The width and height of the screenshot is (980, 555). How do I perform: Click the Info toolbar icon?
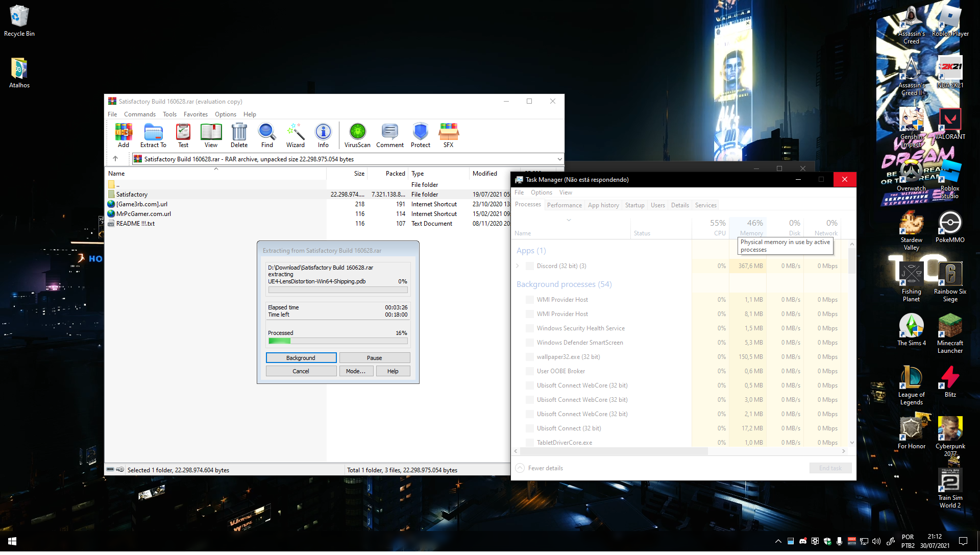point(323,135)
